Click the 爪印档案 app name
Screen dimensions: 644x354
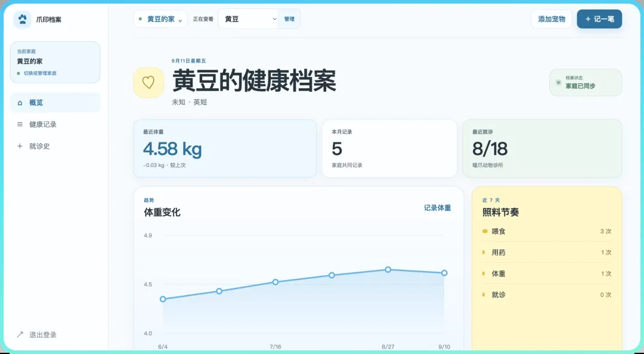pos(48,19)
